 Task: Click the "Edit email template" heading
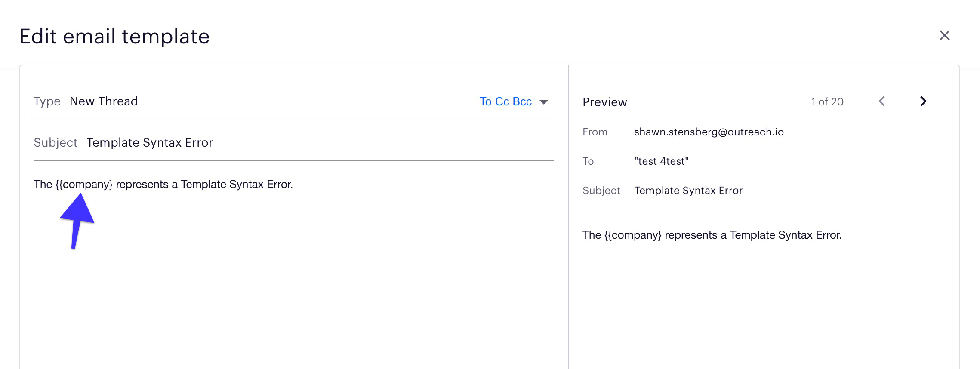(114, 37)
